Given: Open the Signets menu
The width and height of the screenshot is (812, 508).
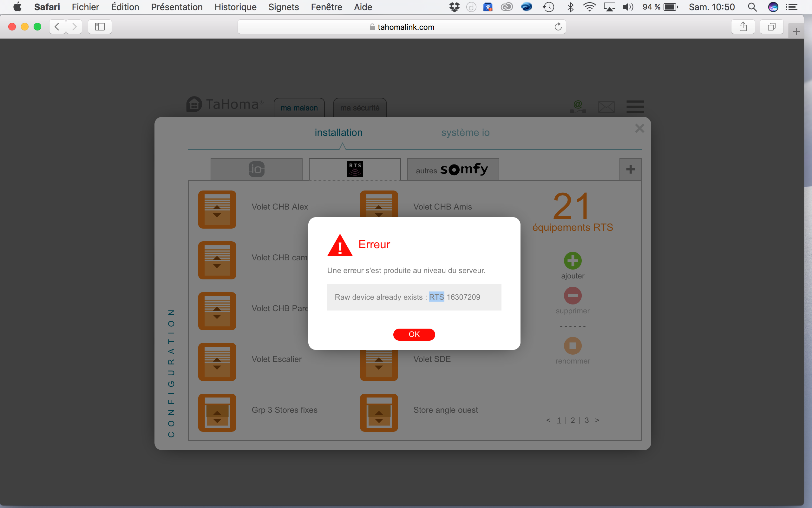Looking at the screenshot, I should click(x=284, y=7).
